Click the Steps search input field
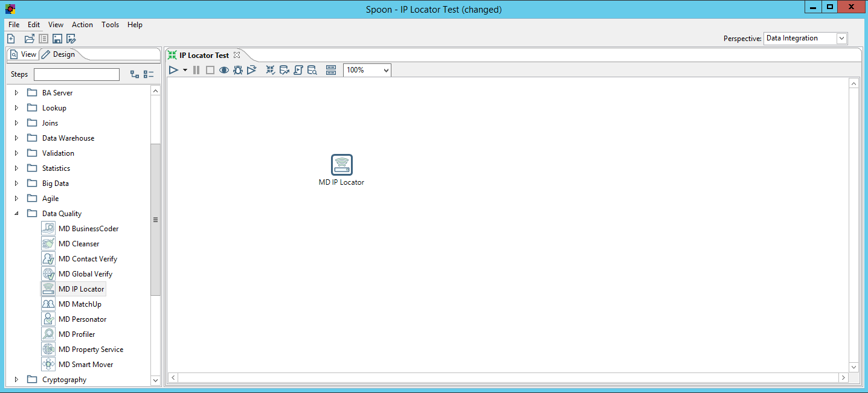 77,74
